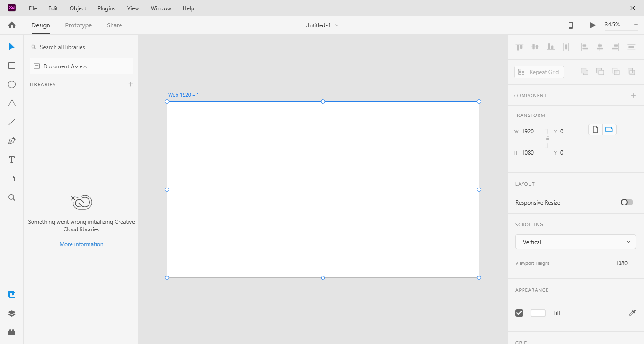This screenshot has height=344, width=644.
Task: Expand the zoom level dropdown
Action: pyautogui.click(x=636, y=25)
